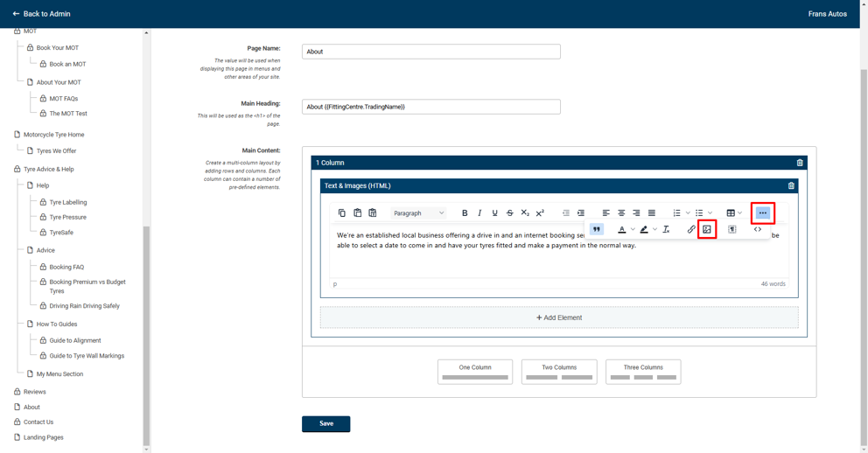Click the clear formatting icon

666,229
